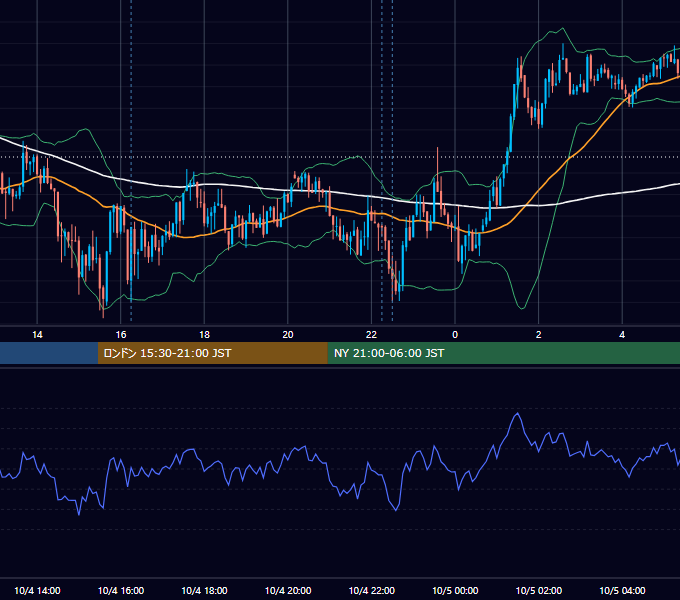Click the '10/4 14:00' date label
The height and width of the screenshot is (600, 680).
(37, 590)
